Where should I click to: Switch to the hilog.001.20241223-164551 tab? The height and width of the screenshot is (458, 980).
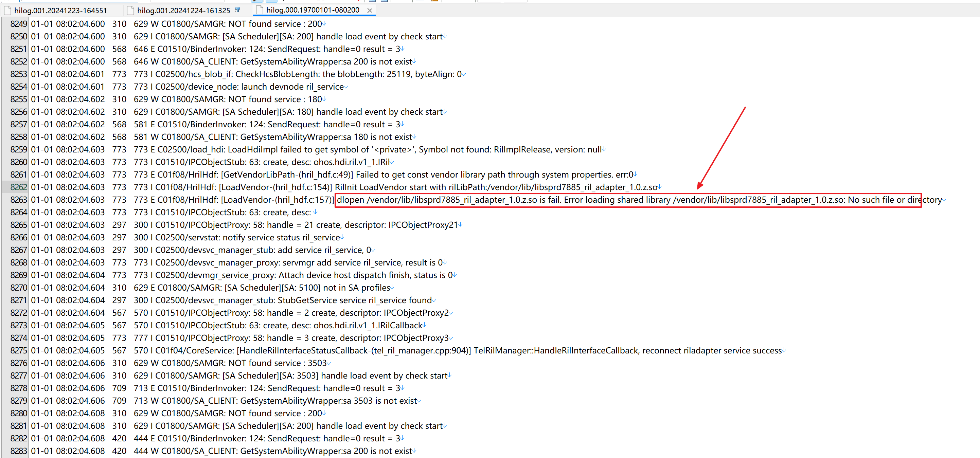click(60, 10)
